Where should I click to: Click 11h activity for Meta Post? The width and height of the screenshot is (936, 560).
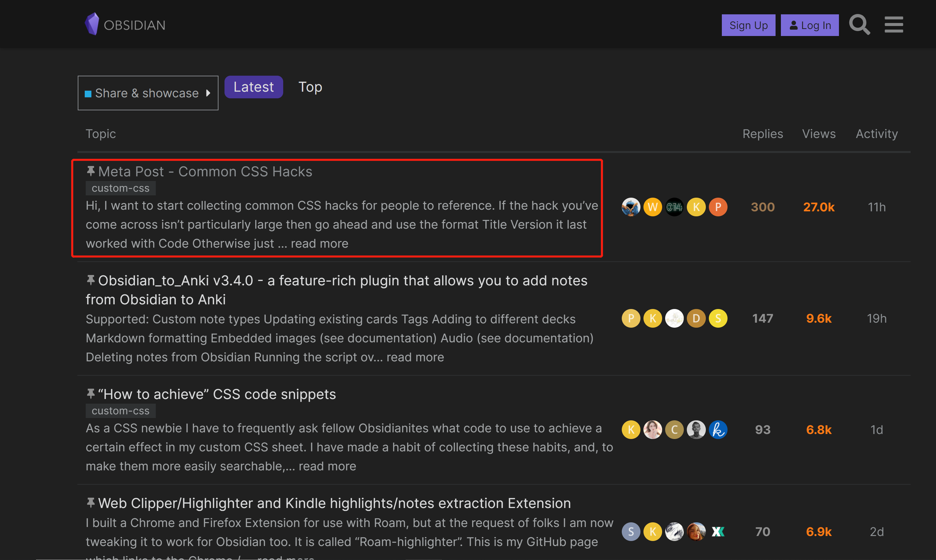coord(876,207)
